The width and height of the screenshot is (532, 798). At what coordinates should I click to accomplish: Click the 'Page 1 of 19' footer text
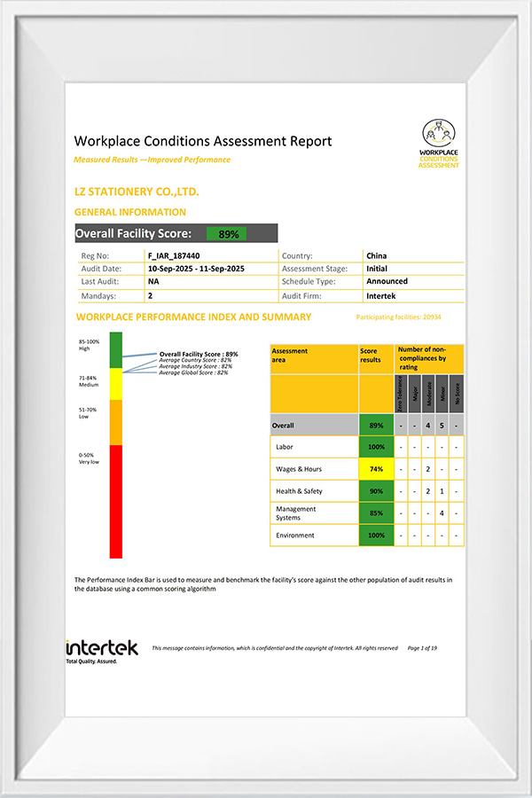422,648
